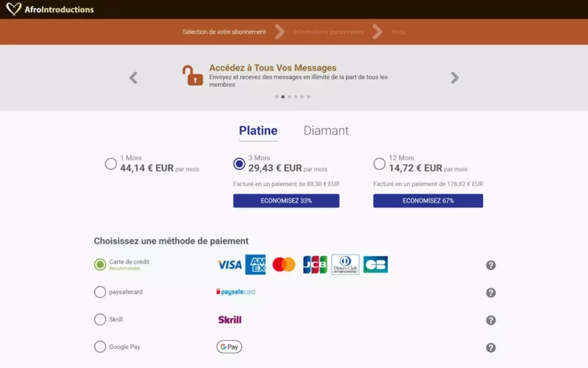Click the last carousel pagination dot

(309, 96)
